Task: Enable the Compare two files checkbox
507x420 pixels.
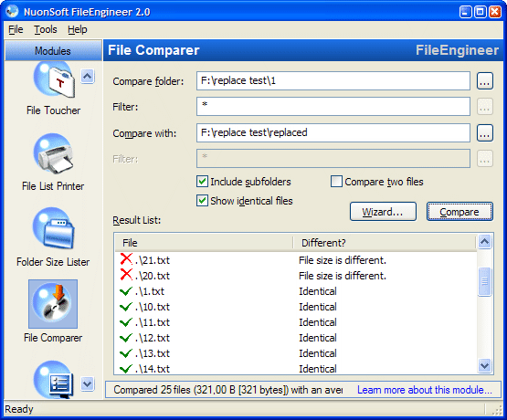Action: coord(336,182)
